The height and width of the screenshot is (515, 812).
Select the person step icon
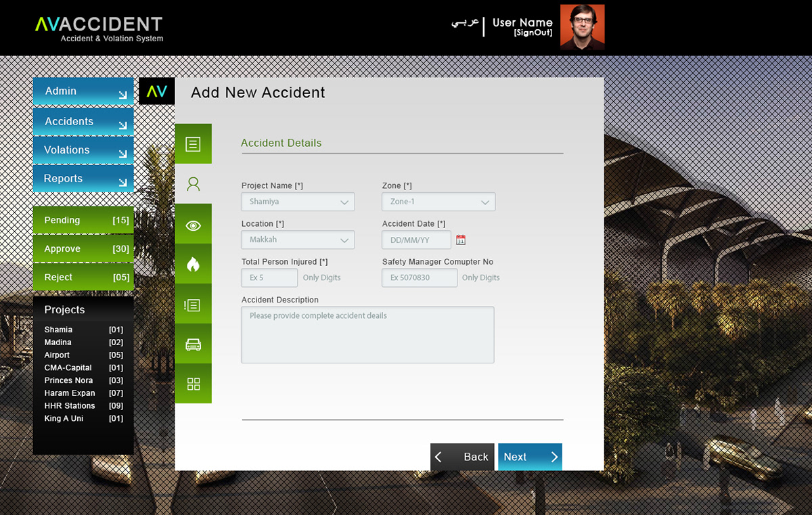pyautogui.click(x=193, y=184)
